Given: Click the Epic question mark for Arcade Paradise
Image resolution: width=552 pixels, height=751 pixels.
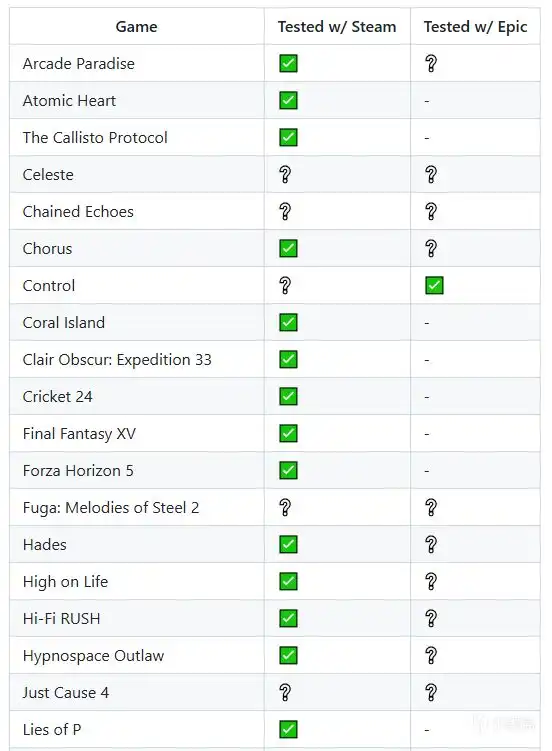Looking at the screenshot, I should pyautogui.click(x=431, y=63).
